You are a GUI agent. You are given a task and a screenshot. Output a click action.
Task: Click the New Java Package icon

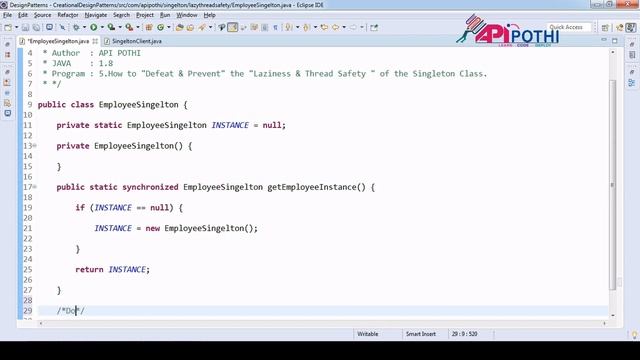tap(149, 27)
